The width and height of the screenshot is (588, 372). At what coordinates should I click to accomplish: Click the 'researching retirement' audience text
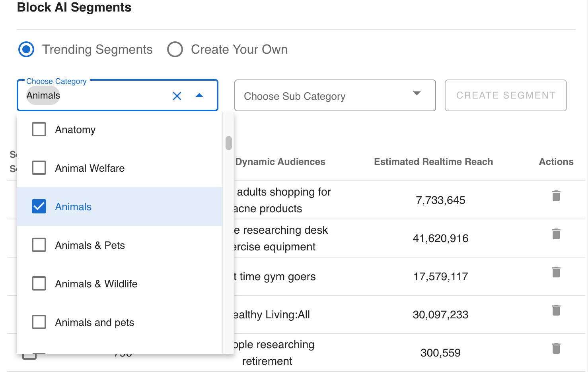[x=274, y=353]
